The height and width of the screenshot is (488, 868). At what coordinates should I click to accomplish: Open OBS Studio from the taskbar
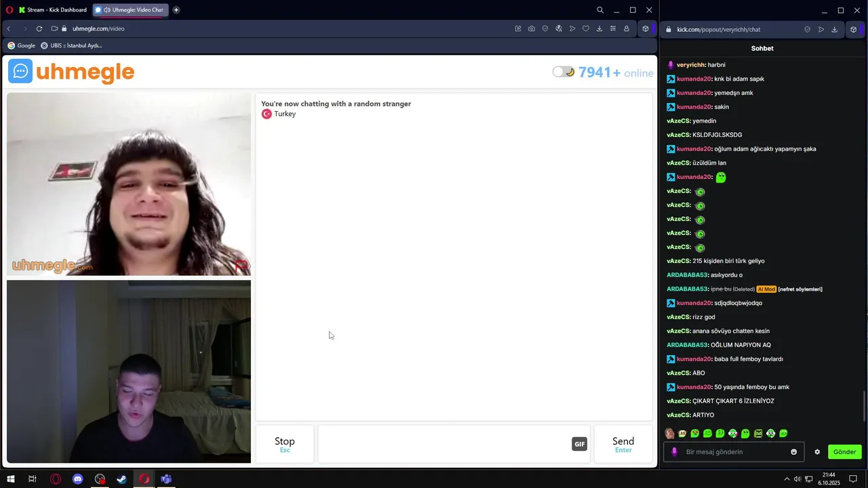point(100,479)
